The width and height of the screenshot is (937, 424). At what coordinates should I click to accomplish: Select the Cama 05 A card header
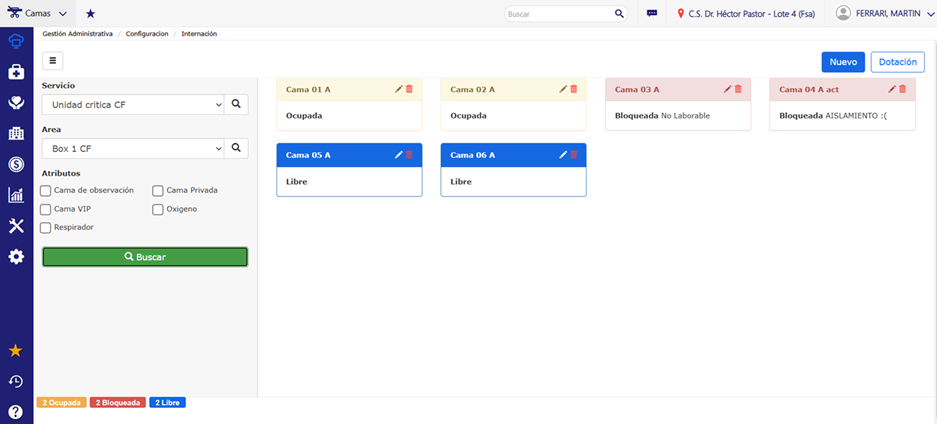350,155
